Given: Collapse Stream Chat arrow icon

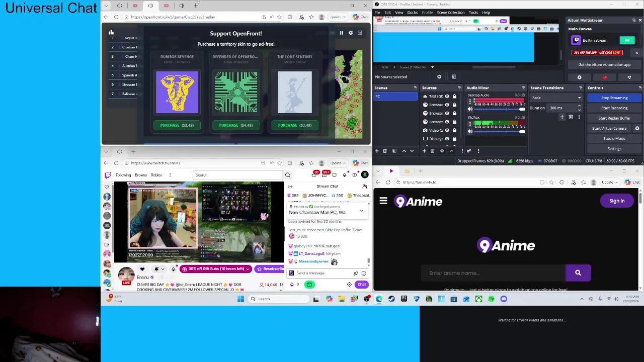Looking at the screenshot, I should click(x=290, y=187).
